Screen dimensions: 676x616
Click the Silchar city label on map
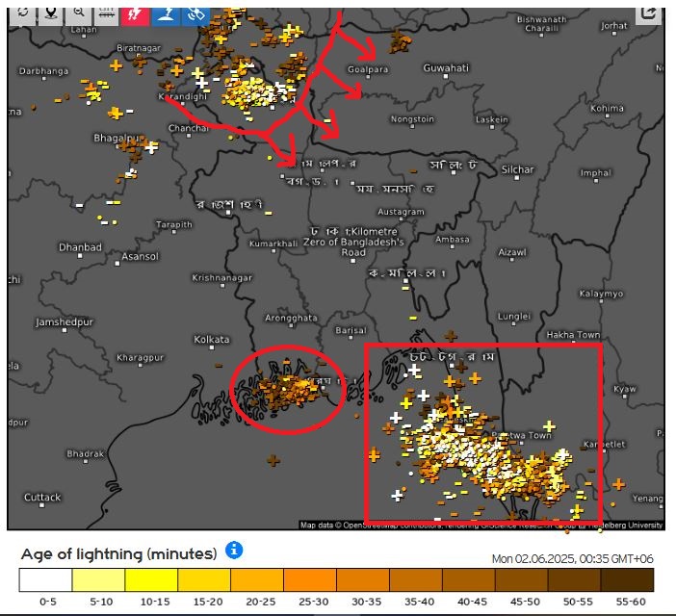(517, 170)
